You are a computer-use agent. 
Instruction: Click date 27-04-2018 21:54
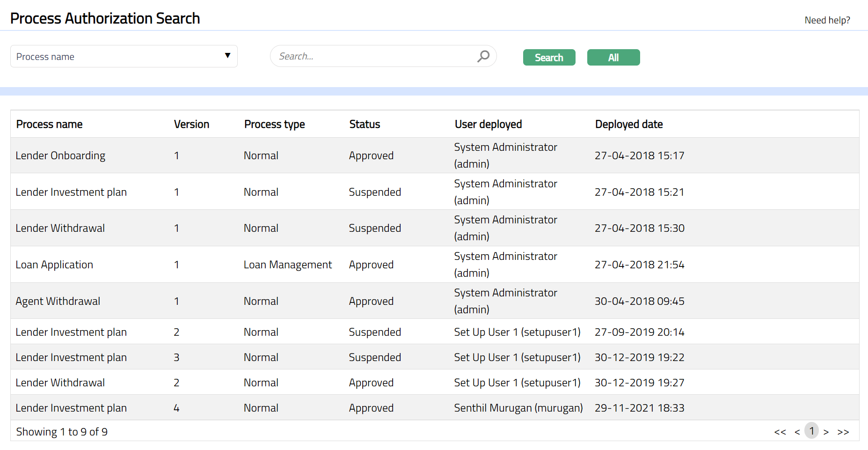[x=640, y=265]
